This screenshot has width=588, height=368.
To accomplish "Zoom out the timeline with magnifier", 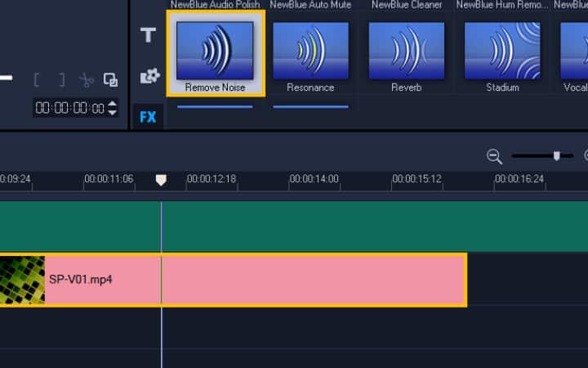I will pos(494,156).
